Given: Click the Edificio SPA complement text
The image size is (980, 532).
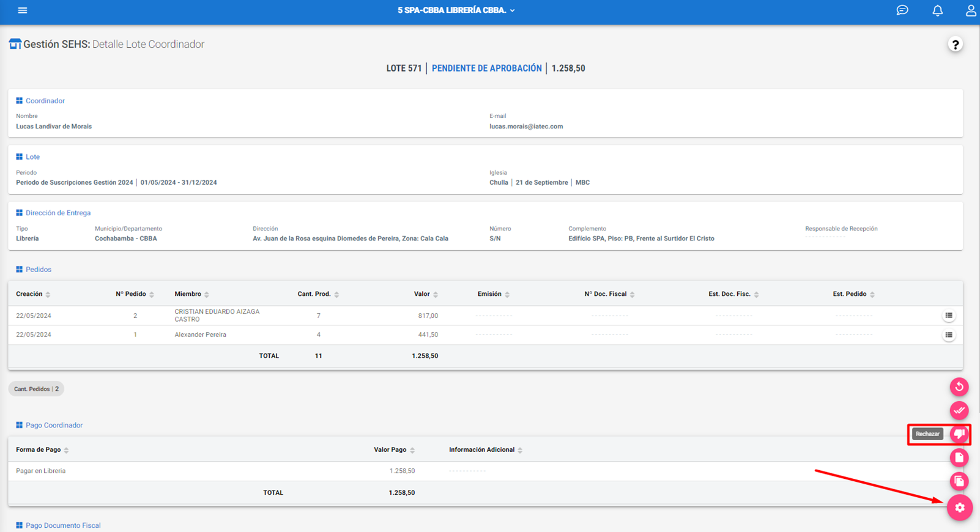Looking at the screenshot, I should coord(641,238).
